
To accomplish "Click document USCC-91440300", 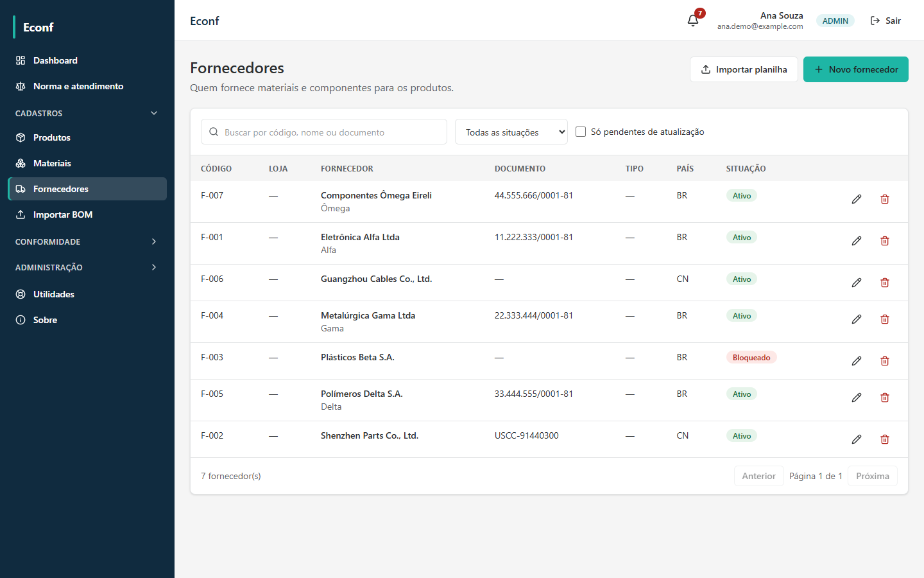I will 527,435.
